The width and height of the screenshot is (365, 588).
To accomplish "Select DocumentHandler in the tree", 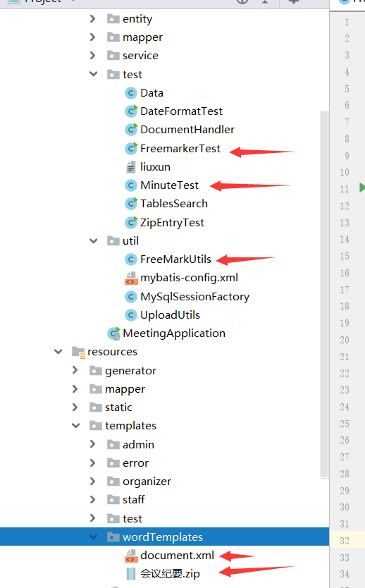I will (x=187, y=130).
